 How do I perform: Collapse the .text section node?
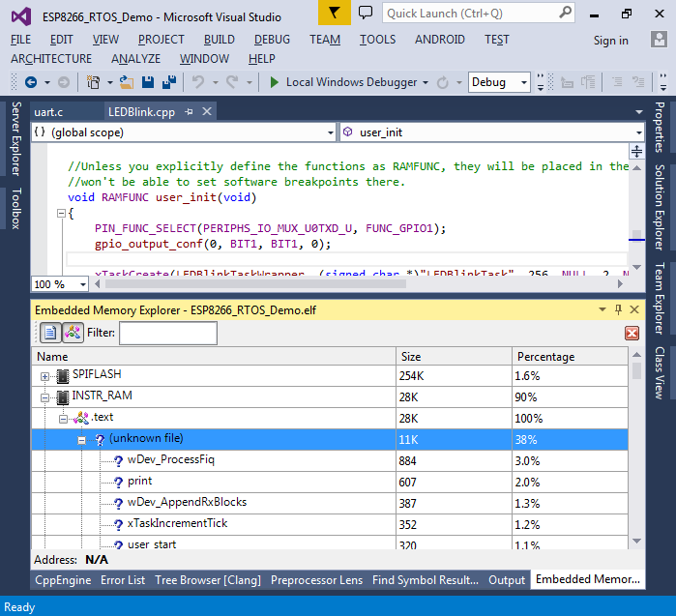click(63, 419)
